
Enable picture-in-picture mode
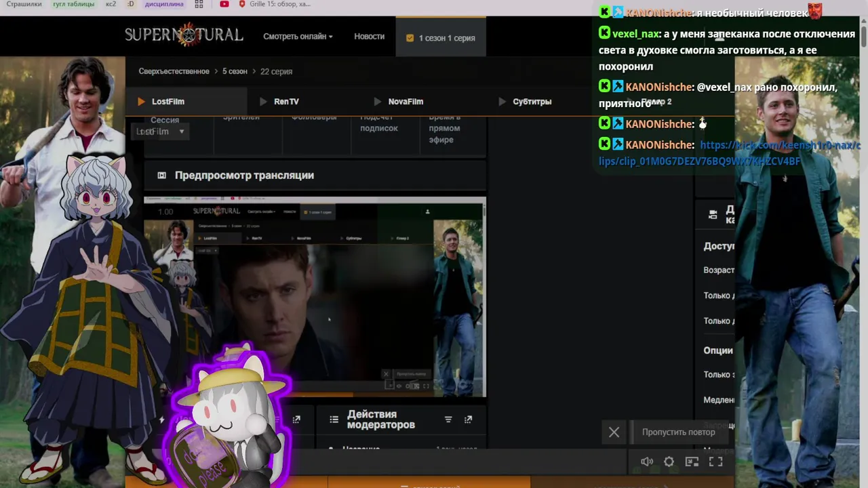[692, 462]
